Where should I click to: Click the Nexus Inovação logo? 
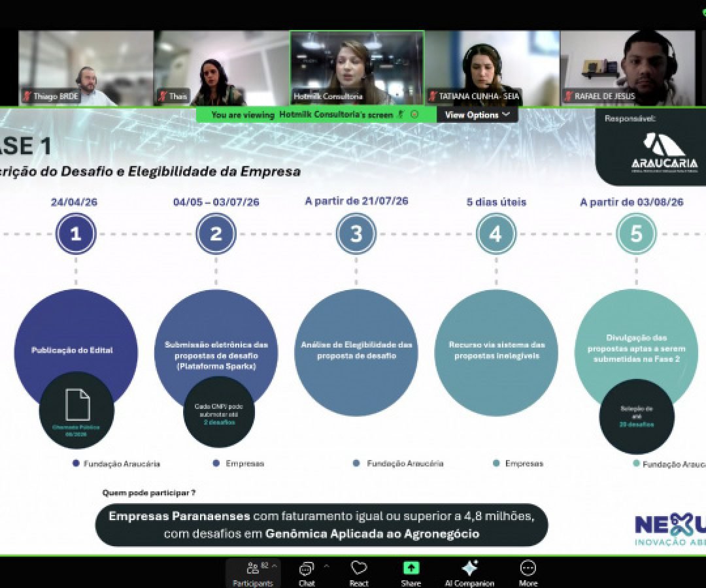[670, 530]
